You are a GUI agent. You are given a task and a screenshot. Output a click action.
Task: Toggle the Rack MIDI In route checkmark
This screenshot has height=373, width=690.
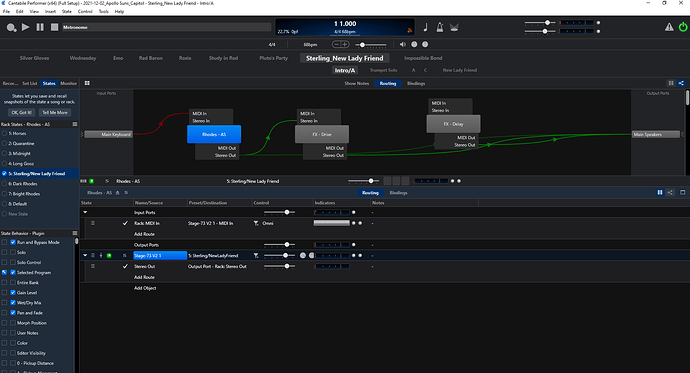click(x=125, y=223)
